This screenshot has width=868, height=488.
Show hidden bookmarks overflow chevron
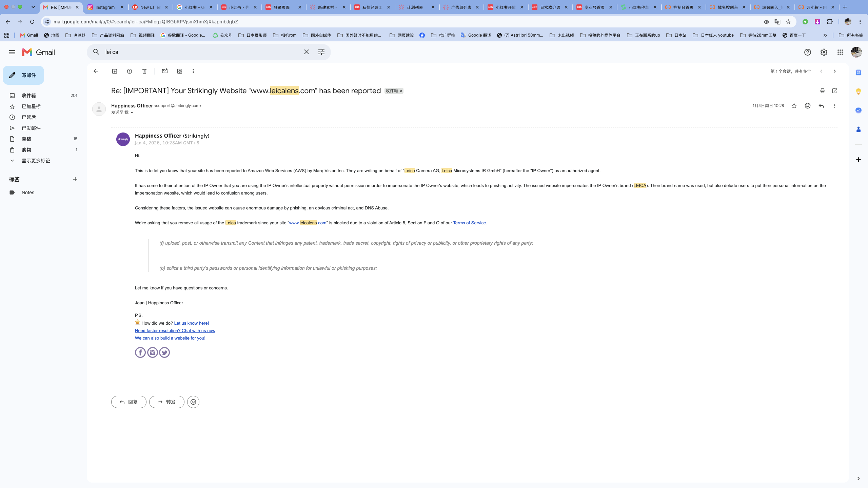tap(825, 35)
